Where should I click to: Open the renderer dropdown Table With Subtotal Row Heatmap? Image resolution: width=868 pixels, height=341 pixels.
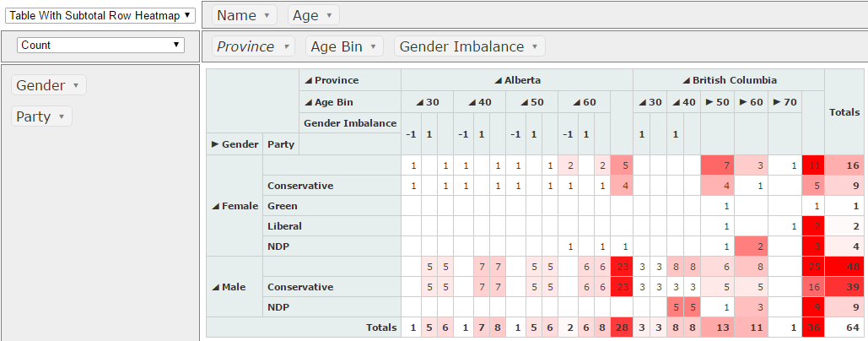[100, 15]
